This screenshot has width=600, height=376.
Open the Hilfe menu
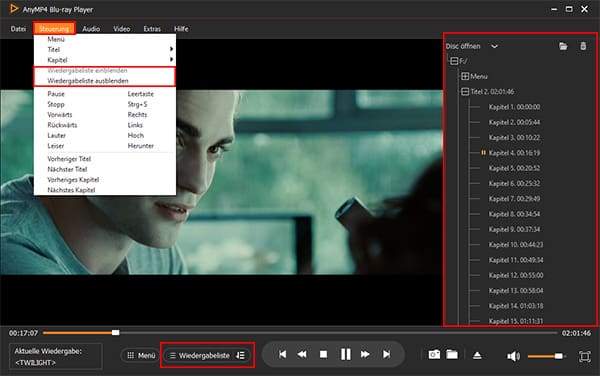tap(181, 29)
